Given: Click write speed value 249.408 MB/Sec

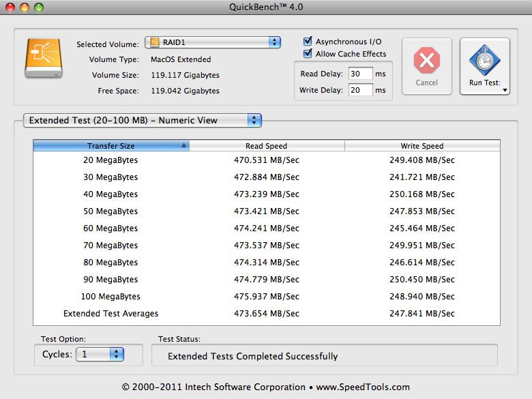Looking at the screenshot, I should [422, 160].
